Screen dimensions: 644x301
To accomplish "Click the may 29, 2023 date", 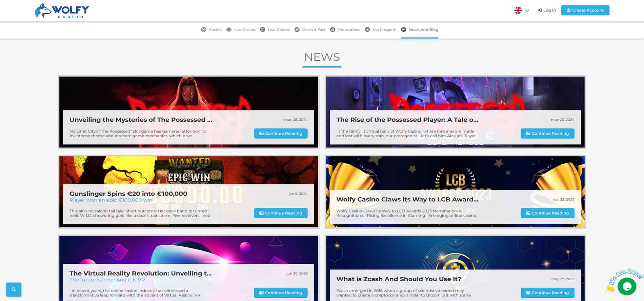I will [563, 279].
